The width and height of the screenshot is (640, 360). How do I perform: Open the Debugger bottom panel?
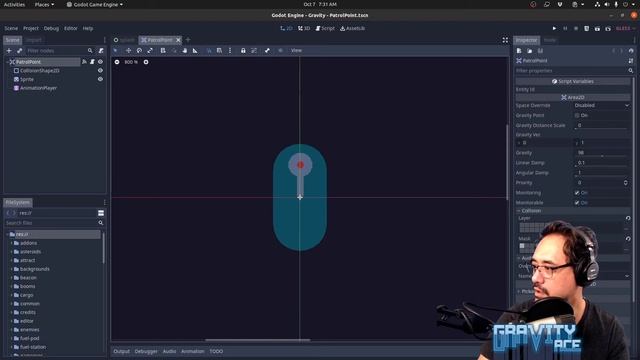(146, 351)
